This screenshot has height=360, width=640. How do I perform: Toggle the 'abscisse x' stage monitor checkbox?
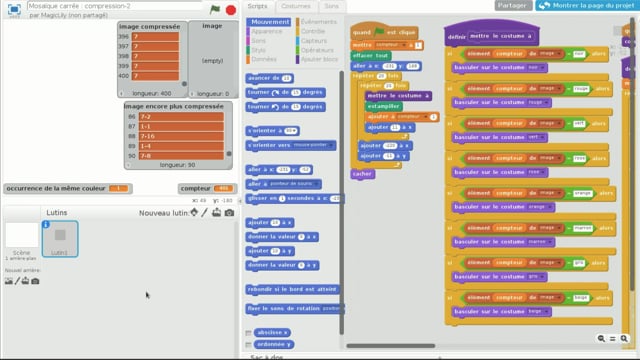(248, 333)
